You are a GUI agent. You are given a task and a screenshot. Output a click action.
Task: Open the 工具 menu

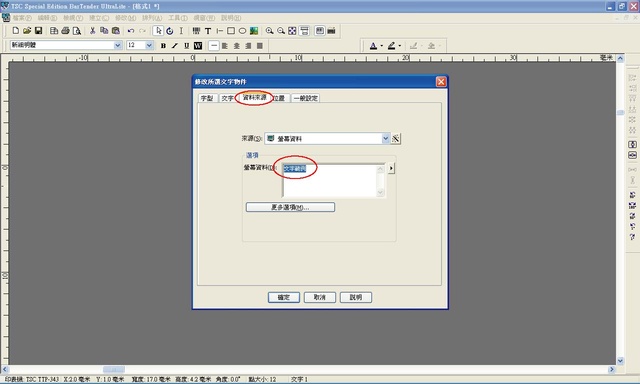[x=178, y=18]
